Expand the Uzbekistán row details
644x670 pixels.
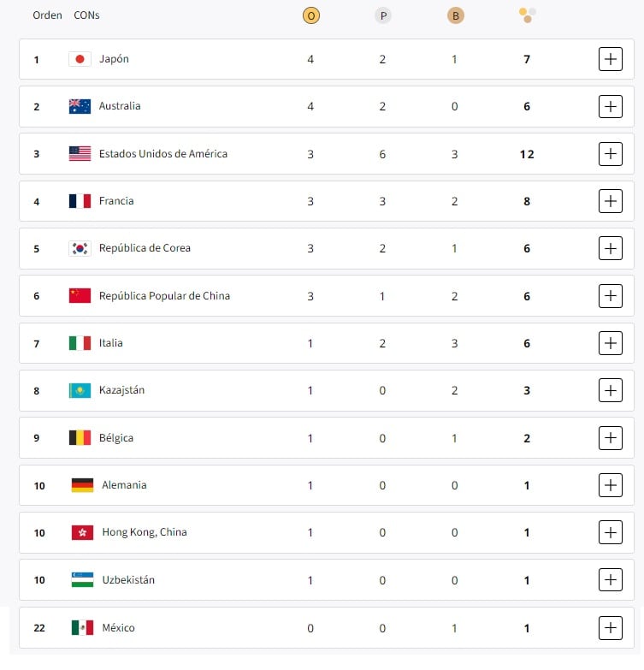(610, 580)
